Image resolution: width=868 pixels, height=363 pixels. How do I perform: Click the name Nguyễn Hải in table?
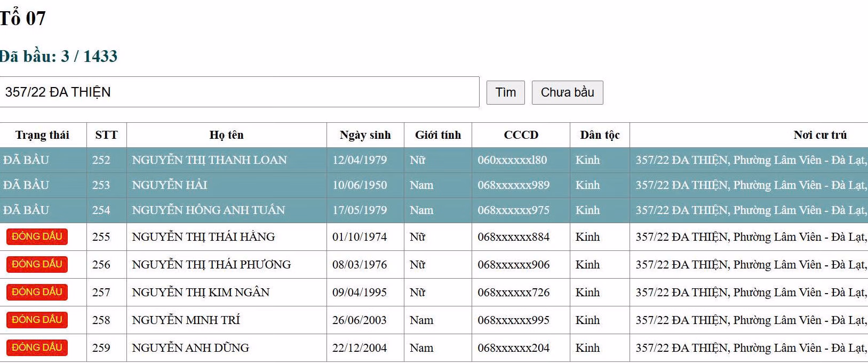tap(170, 185)
